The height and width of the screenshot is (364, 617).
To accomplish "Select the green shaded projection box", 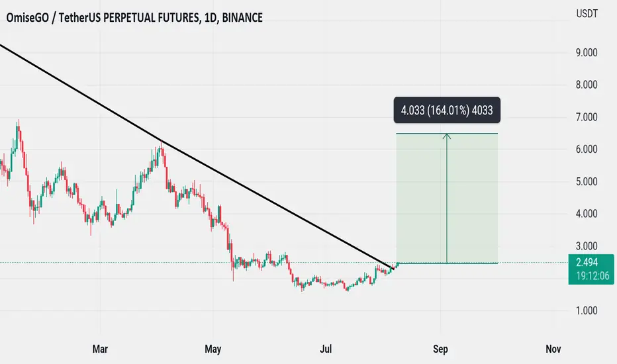I will click(x=447, y=199).
